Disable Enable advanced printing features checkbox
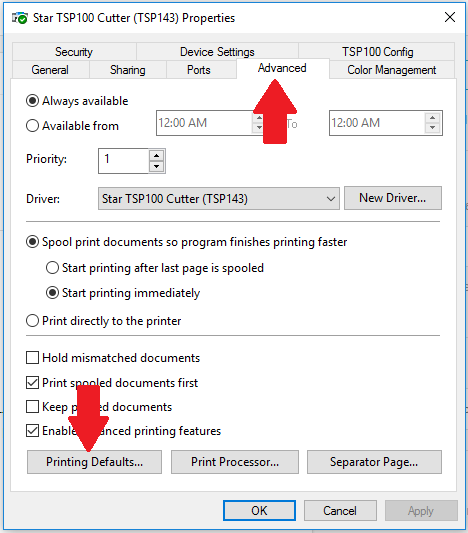Screen dimensions: 468x533 32,431
